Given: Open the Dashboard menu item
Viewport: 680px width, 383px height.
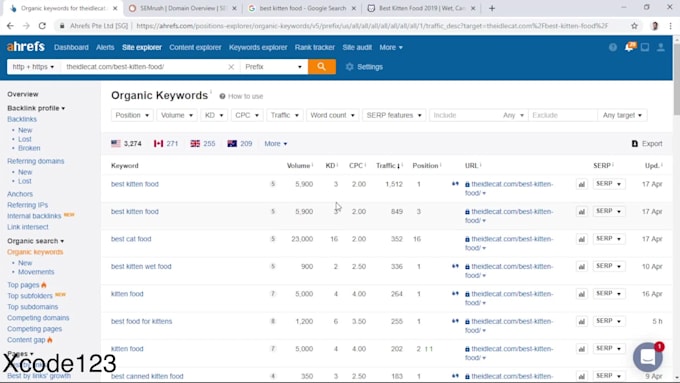Looking at the screenshot, I should (71, 47).
